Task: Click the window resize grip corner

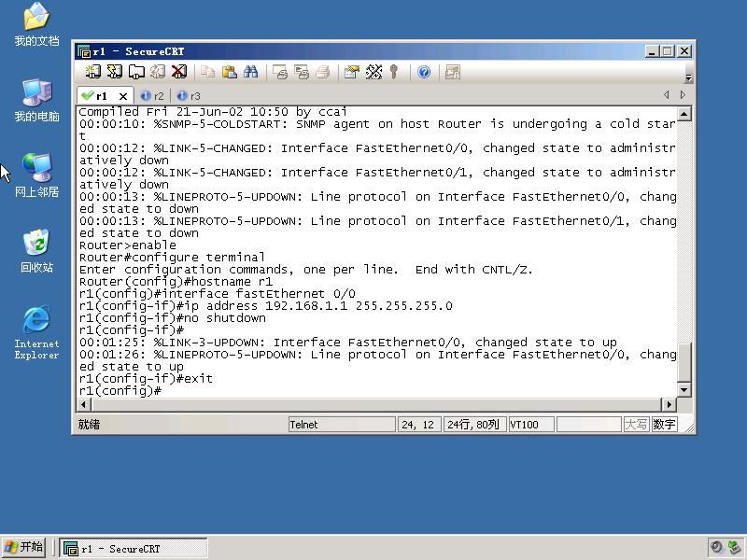Action: (x=688, y=427)
